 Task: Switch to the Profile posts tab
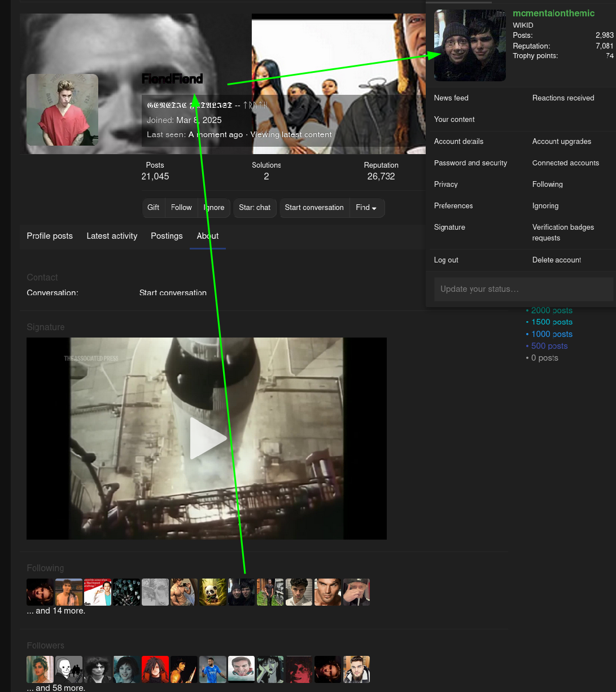click(x=50, y=236)
